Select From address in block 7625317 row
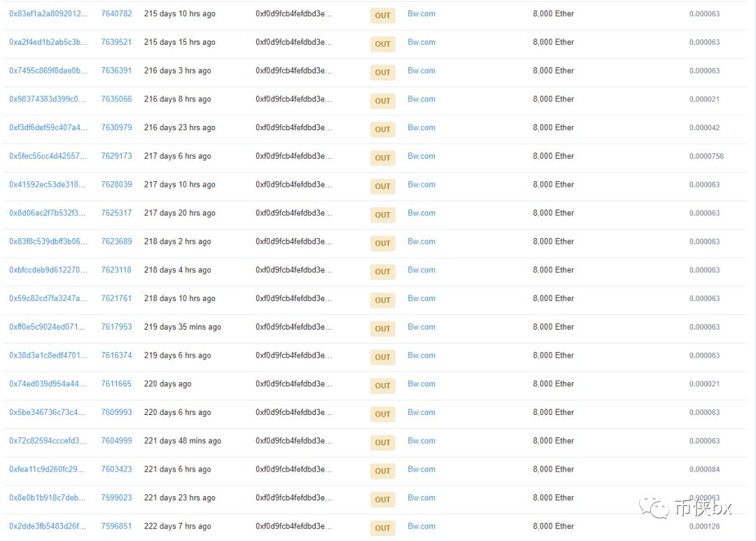This screenshot has height=541, width=756. (293, 213)
